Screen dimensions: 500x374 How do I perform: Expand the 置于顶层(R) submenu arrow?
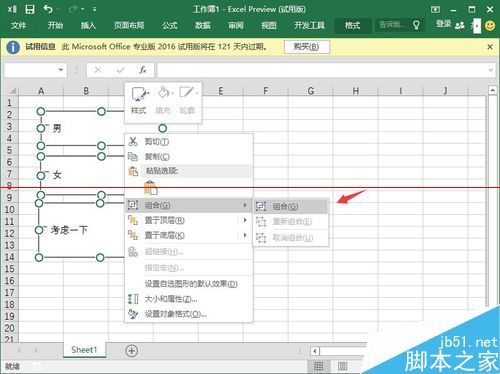pyautogui.click(x=245, y=220)
